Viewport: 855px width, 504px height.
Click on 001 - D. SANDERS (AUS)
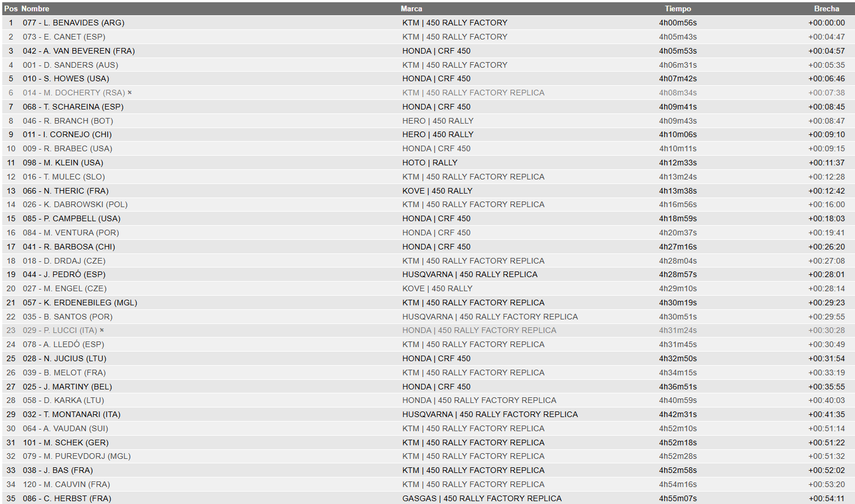click(x=71, y=65)
